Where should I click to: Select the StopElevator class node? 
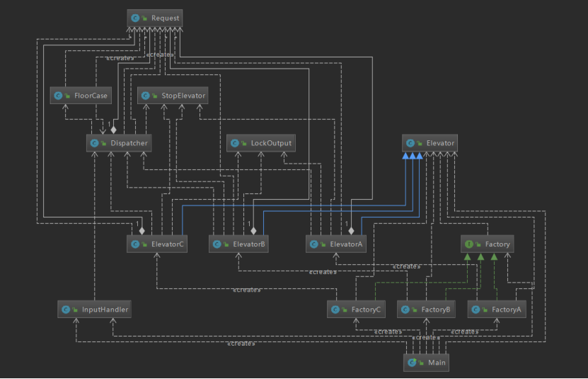tap(173, 96)
